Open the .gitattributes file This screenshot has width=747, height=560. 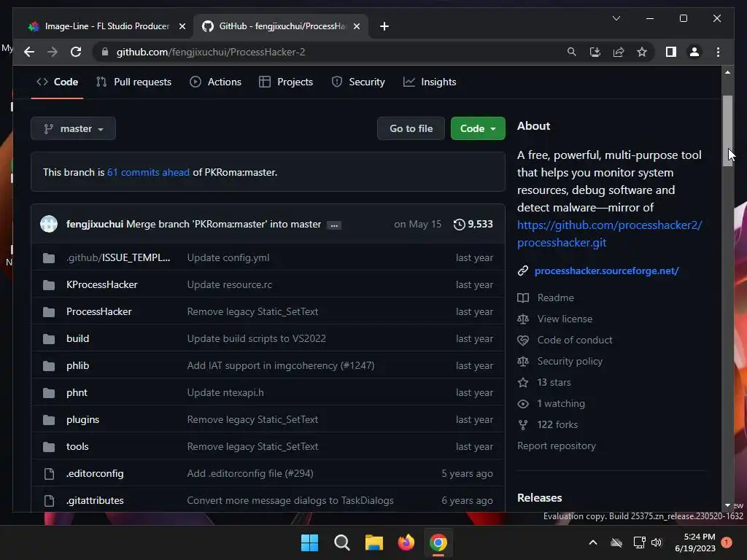tap(95, 500)
